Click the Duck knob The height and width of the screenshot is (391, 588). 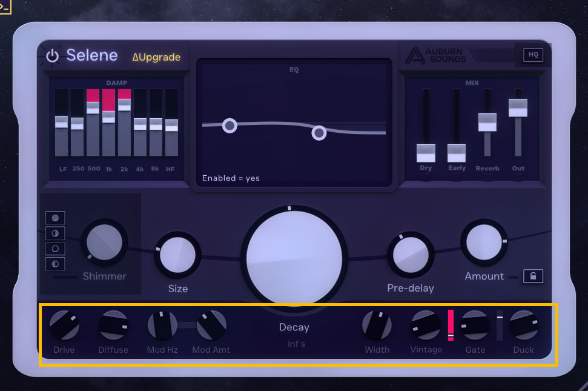[x=524, y=326]
